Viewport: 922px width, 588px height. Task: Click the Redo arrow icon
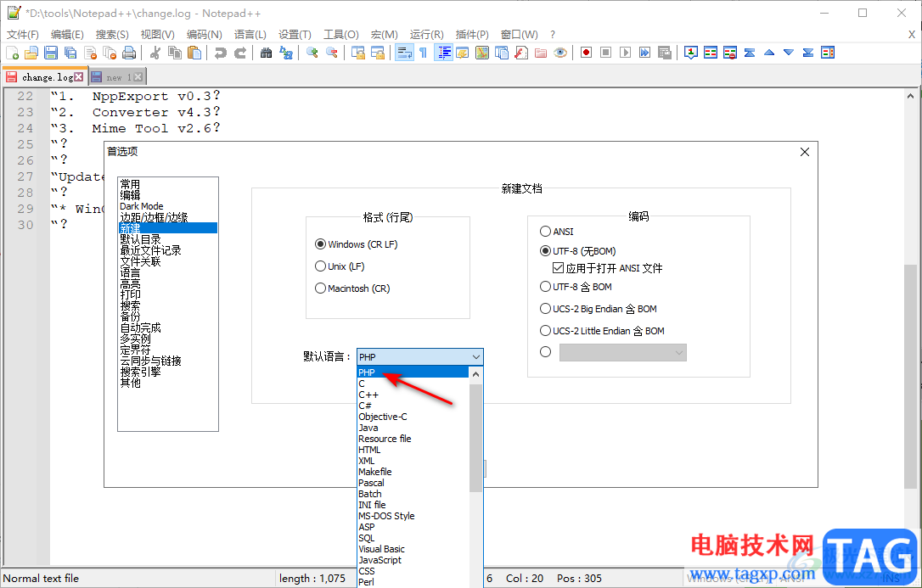point(240,53)
